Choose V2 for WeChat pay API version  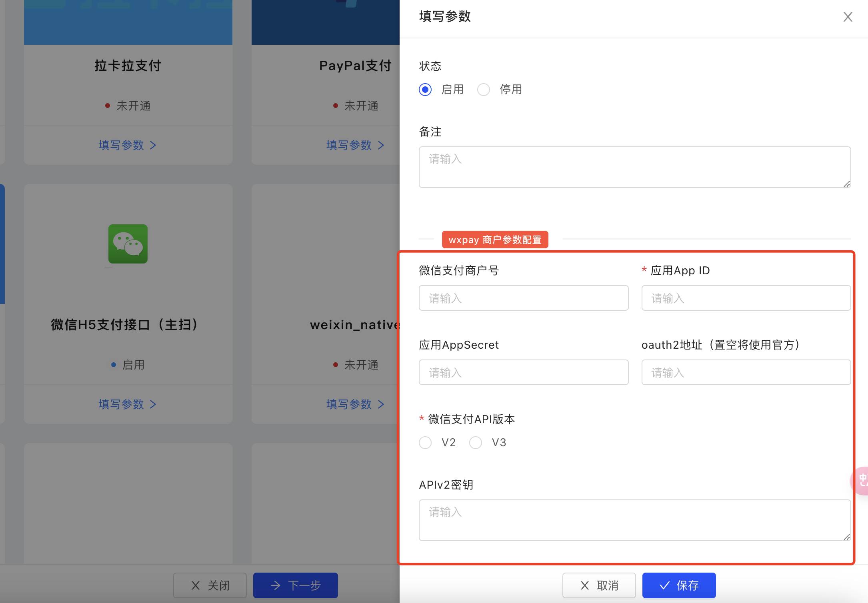425,443
